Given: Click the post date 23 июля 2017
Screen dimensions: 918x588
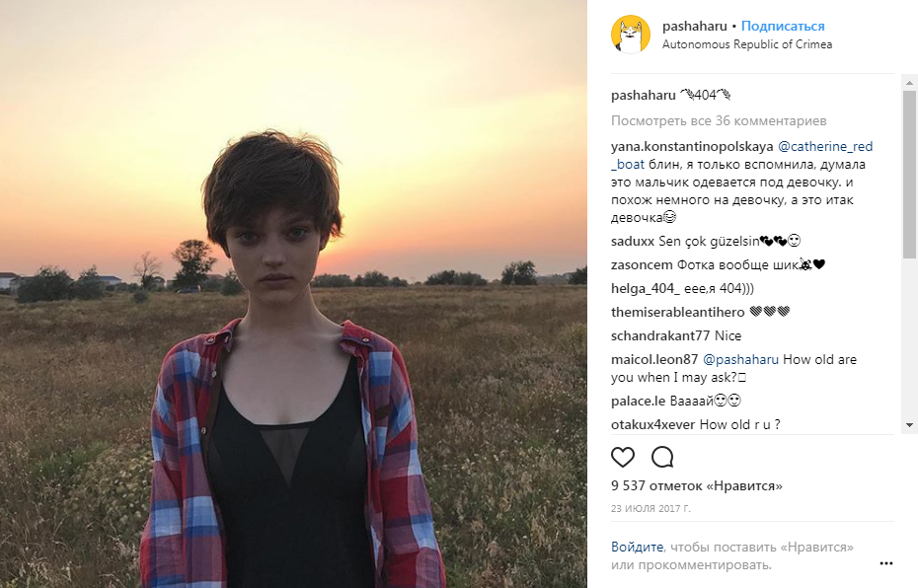Looking at the screenshot, I should (650, 508).
